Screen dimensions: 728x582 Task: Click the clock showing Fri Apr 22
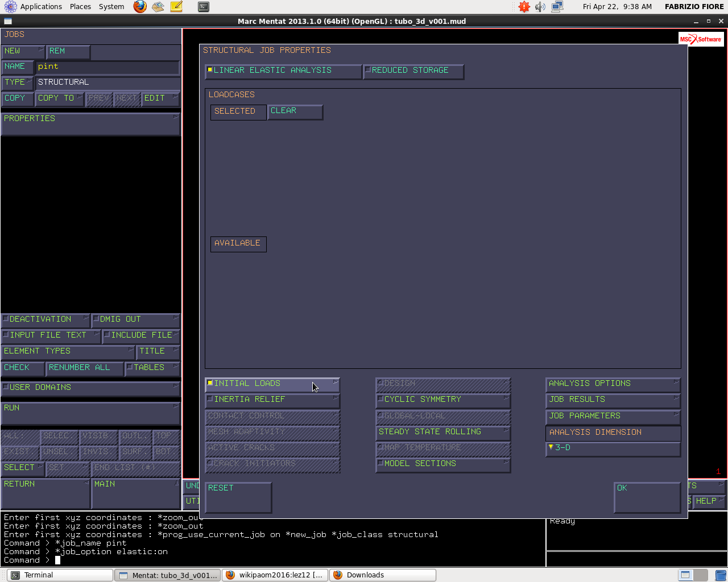(x=617, y=7)
